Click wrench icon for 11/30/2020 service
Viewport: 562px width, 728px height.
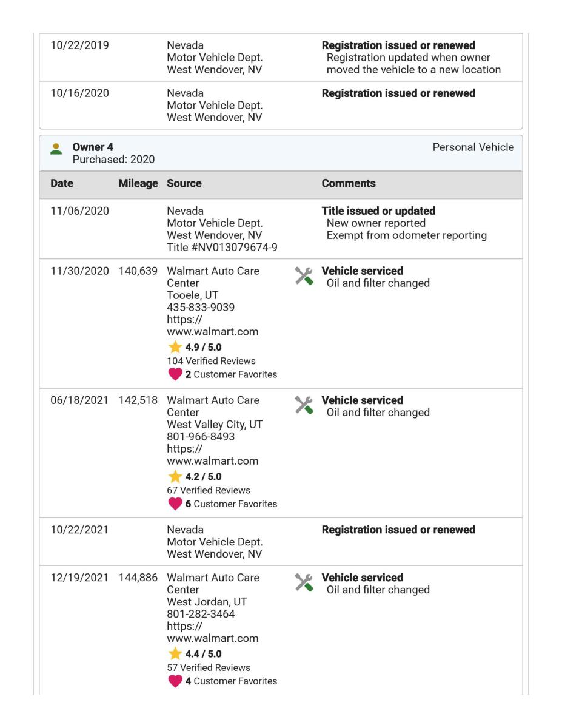pyautogui.click(x=304, y=276)
